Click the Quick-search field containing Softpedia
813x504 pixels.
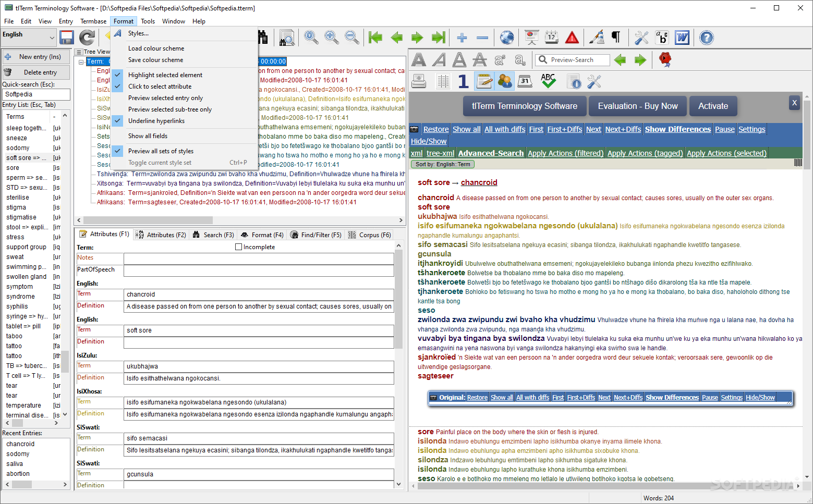[x=36, y=94]
